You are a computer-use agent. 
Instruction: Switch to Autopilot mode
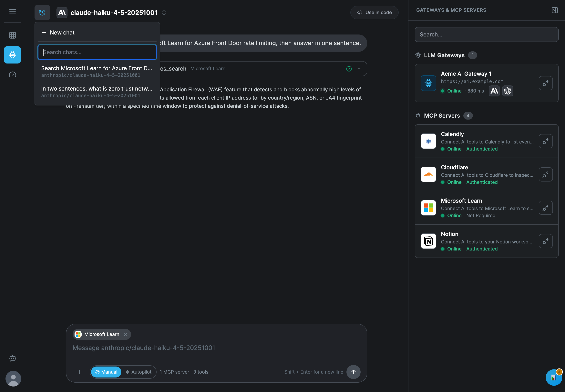point(139,372)
